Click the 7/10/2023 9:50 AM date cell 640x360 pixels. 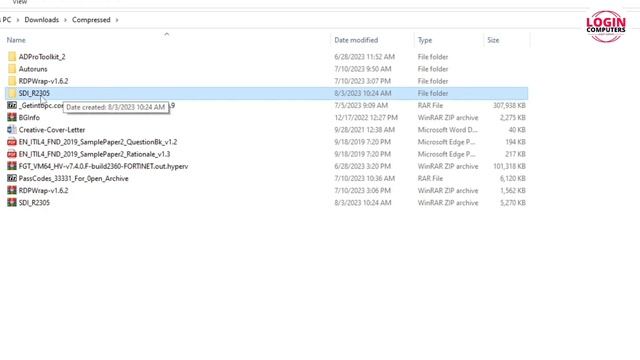pos(362,69)
